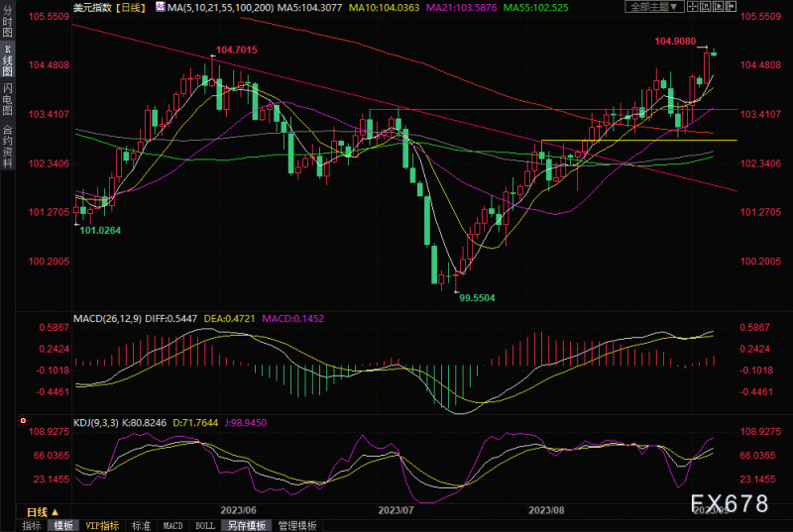Expand the 日线 period selector
The height and width of the screenshot is (532, 793).
(43, 512)
